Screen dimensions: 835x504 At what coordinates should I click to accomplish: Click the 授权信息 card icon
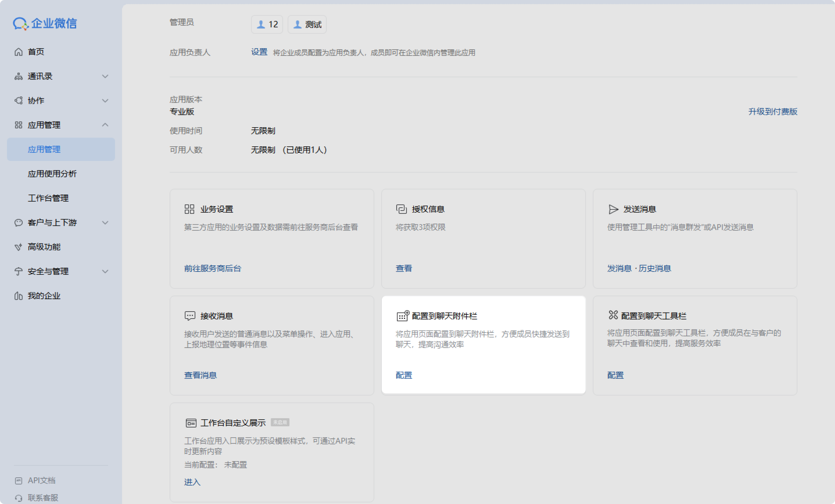pos(401,209)
